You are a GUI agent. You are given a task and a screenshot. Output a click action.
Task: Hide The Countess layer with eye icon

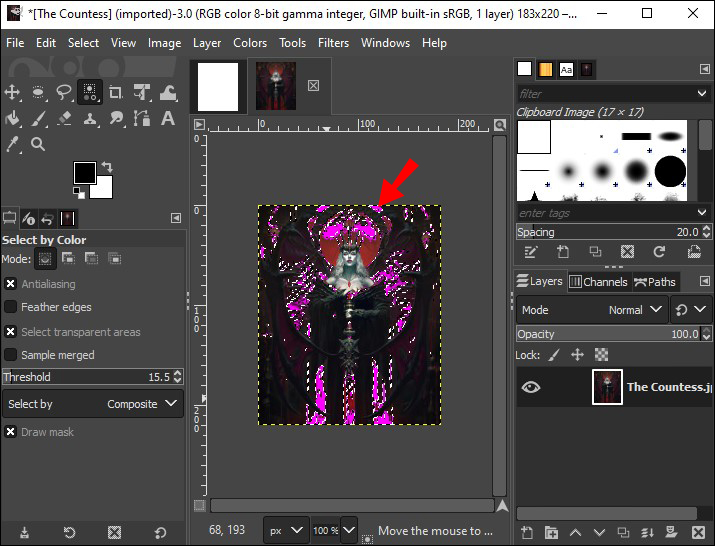tap(531, 387)
